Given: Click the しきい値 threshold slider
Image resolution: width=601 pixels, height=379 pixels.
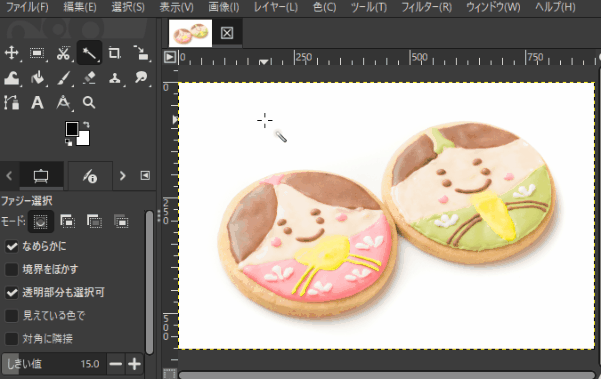Looking at the screenshot, I should pos(53,364).
